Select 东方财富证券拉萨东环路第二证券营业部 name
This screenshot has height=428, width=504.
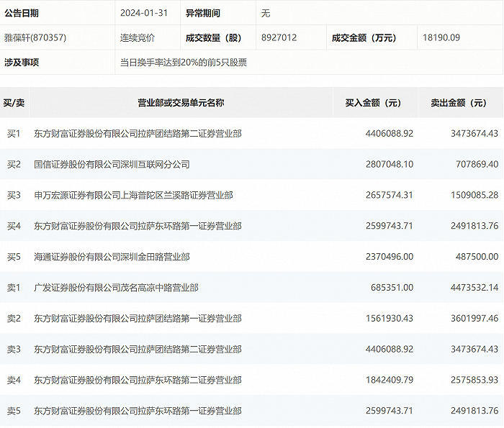point(138,380)
